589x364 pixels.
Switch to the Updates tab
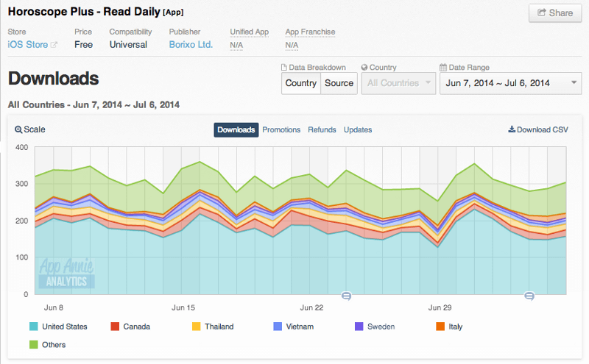(358, 130)
